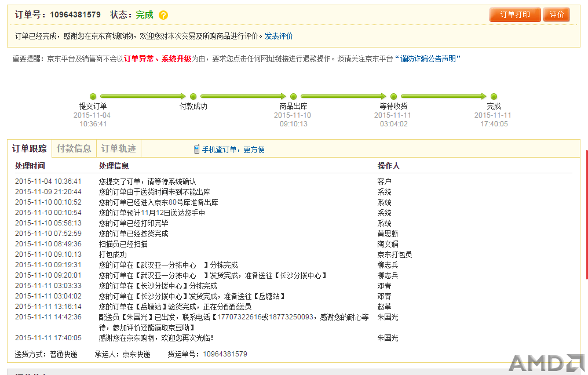Click the 评价 button
588x375 pixels.
point(557,14)
